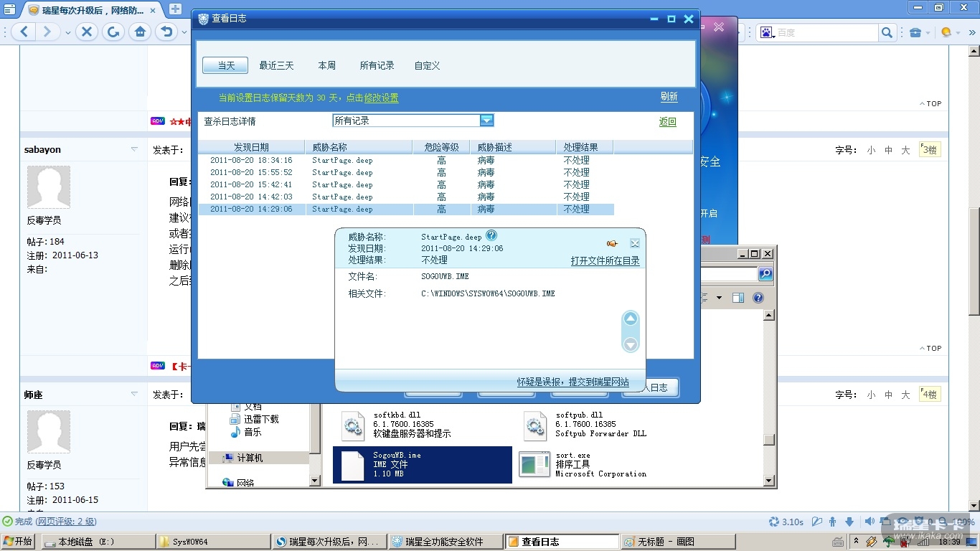Mute sound via browser status bar speaker
The width and height of the screenshot is (980, 551).
click(x=870, y=522)
